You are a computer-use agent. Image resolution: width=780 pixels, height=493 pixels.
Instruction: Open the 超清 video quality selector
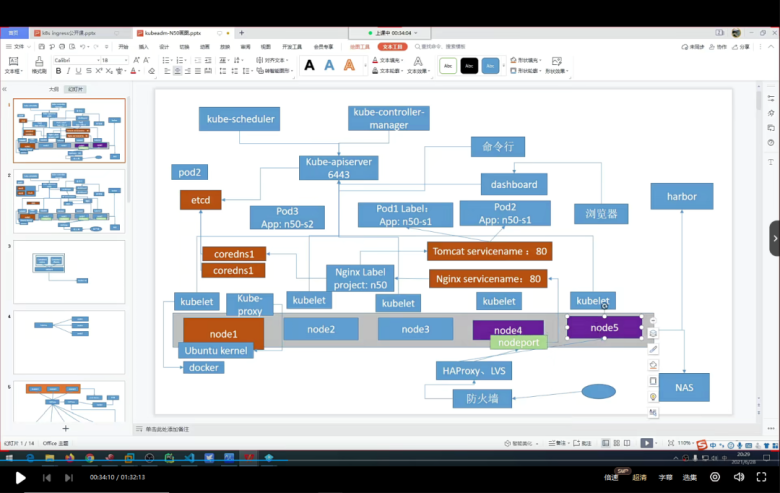[x=639, y=478]
